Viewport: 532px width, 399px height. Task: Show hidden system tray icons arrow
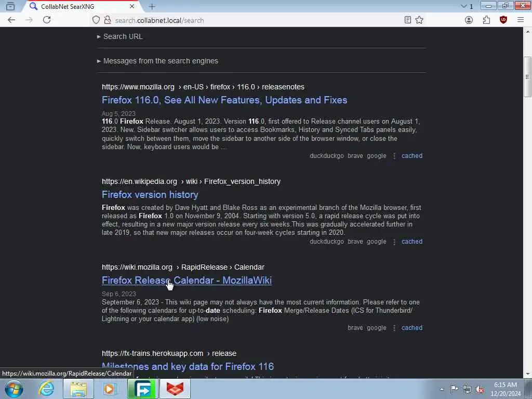pos(442,389)
